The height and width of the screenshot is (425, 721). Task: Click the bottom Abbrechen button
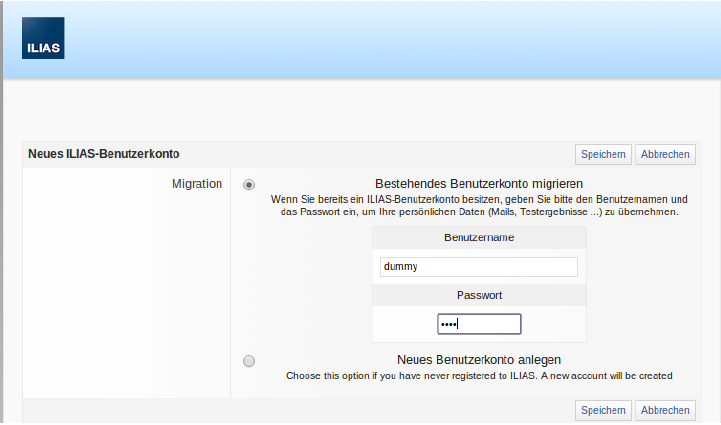pyautogui.click(x=665, y=410)
